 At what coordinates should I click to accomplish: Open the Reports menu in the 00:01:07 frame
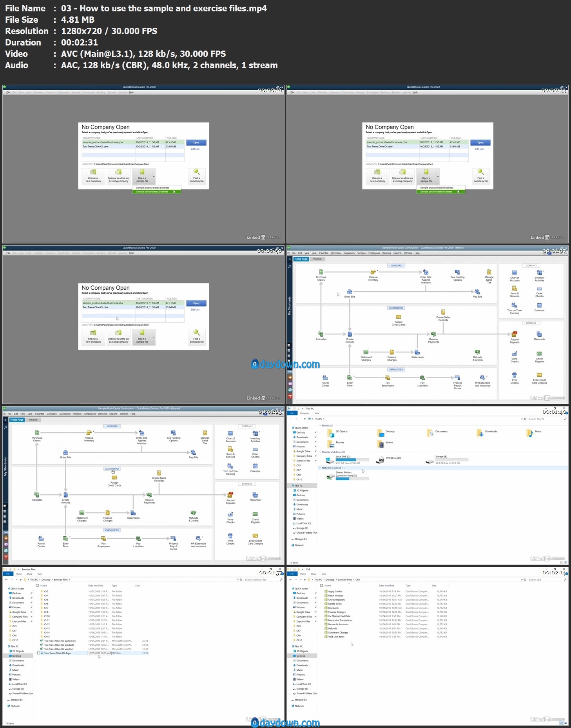click(x=397, y=253)
